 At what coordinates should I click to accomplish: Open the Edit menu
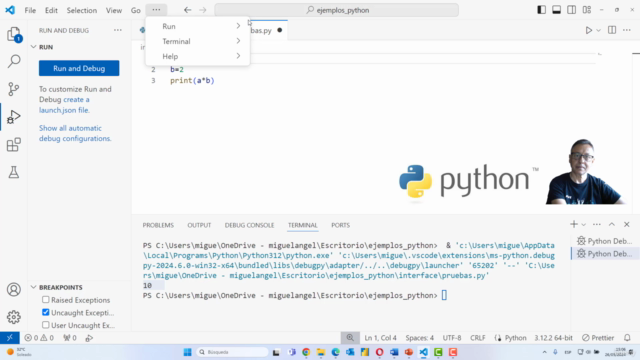pos(51,10)
